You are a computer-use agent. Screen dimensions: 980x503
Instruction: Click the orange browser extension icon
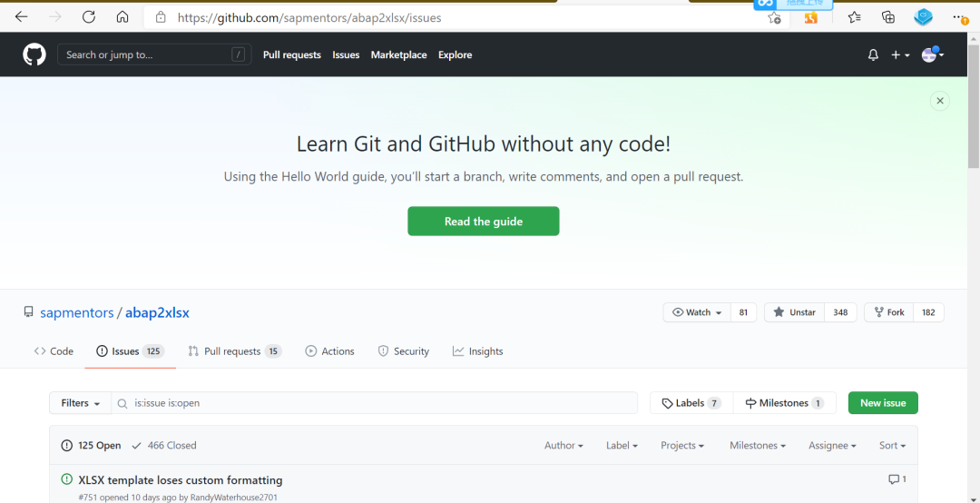coord(810,17)
